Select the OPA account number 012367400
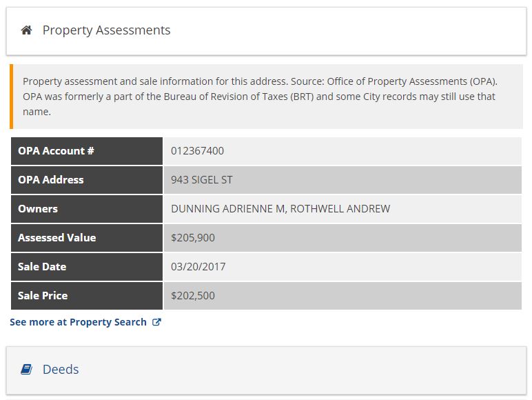The image size is (532, 400). coord(198,151)
